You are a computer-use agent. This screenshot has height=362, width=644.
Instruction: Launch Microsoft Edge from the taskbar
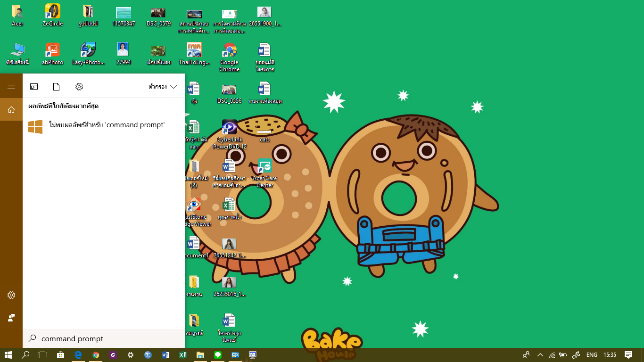tap(78, 355)
